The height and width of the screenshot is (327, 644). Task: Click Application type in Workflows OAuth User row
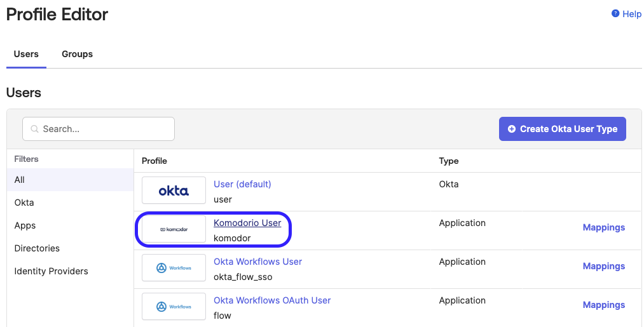pos(462,300)
